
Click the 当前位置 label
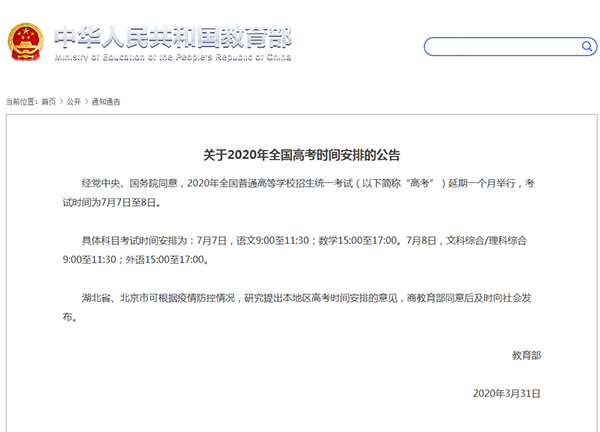22,102
